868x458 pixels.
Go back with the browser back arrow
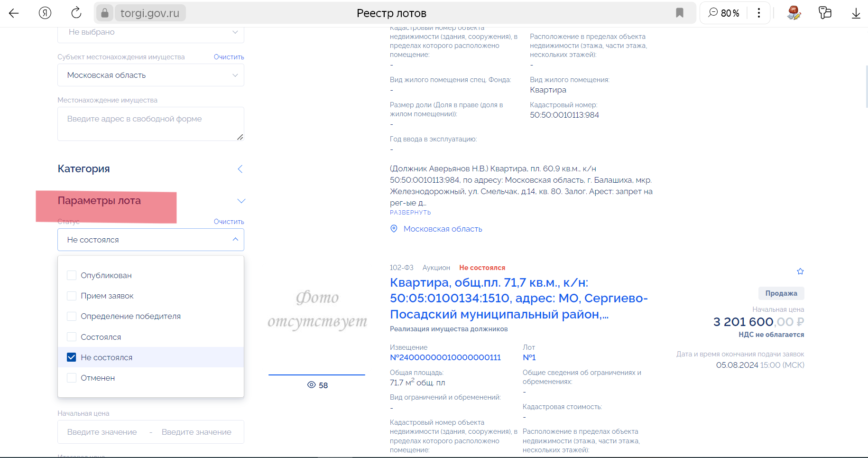(14, 13)
